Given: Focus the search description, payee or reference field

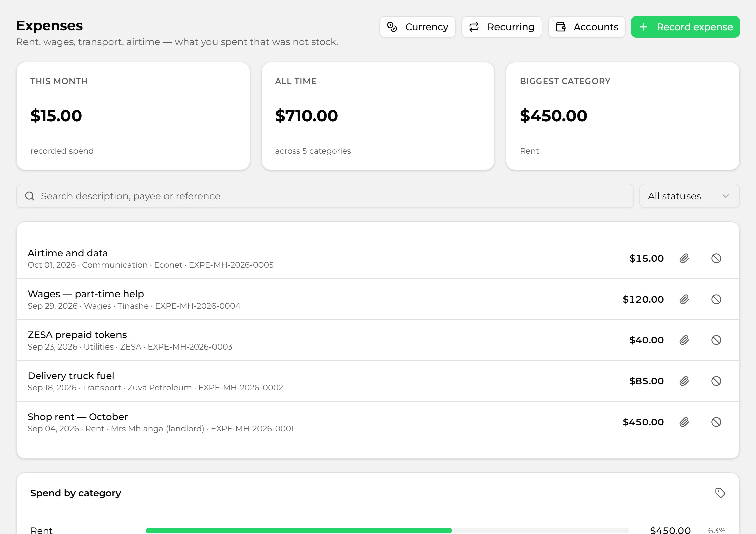Looking at the screenshot, I should click(x=325, y=196).
